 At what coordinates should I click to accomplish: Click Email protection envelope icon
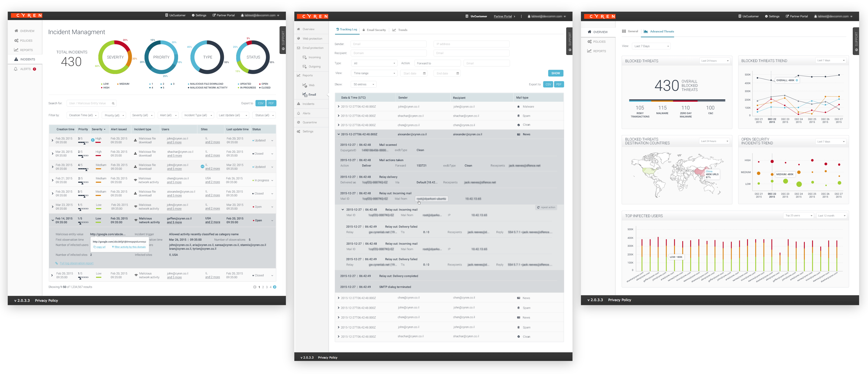pos(298,48)
